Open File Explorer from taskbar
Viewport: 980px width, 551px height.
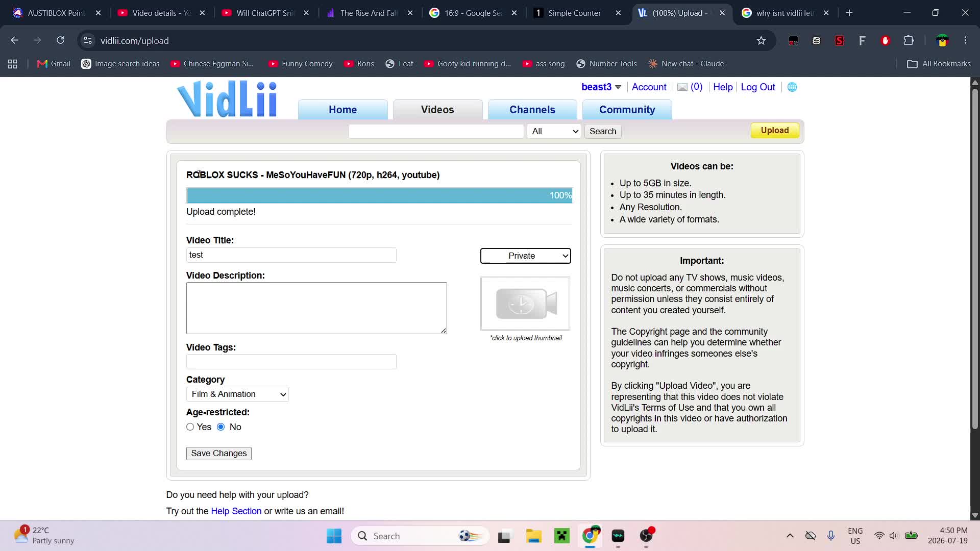pyautogui.click(x=533, y=536)
